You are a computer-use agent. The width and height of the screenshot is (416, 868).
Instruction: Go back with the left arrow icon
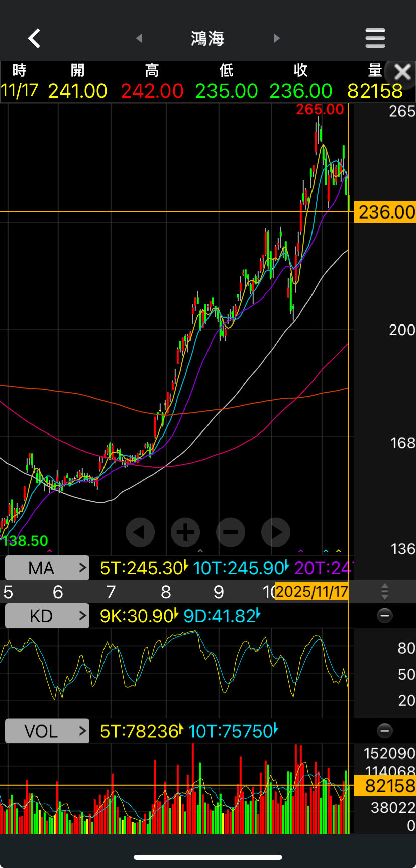[x=34, y=38]
